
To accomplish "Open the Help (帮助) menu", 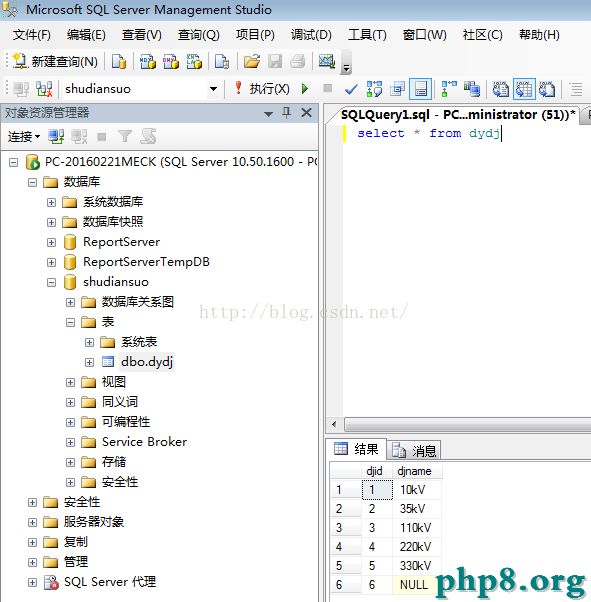I will point(539,35).
